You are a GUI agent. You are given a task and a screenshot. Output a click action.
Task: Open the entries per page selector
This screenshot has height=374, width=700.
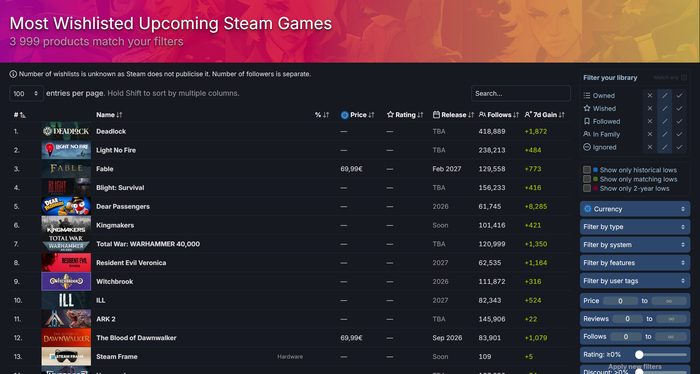(26, 94)
